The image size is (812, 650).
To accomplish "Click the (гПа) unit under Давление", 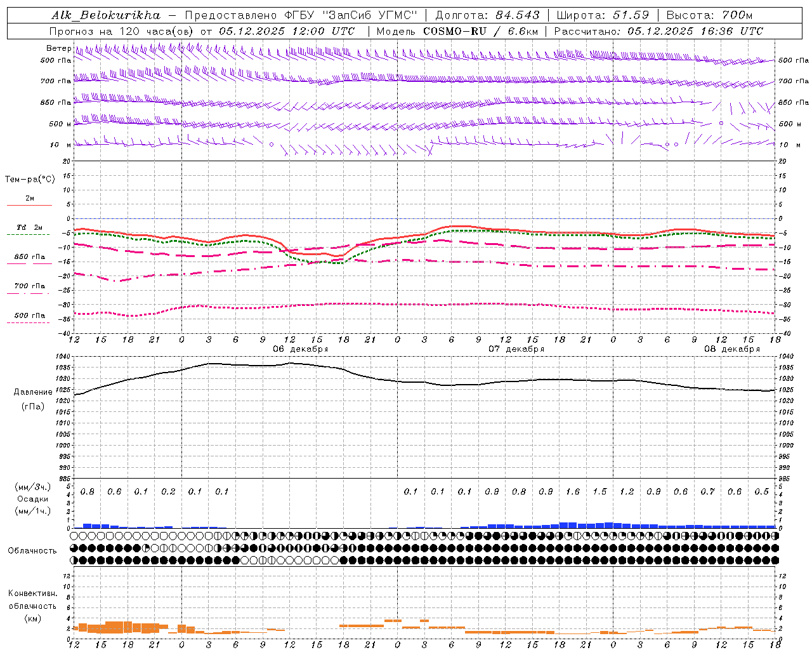I will (x=33, y=406).
